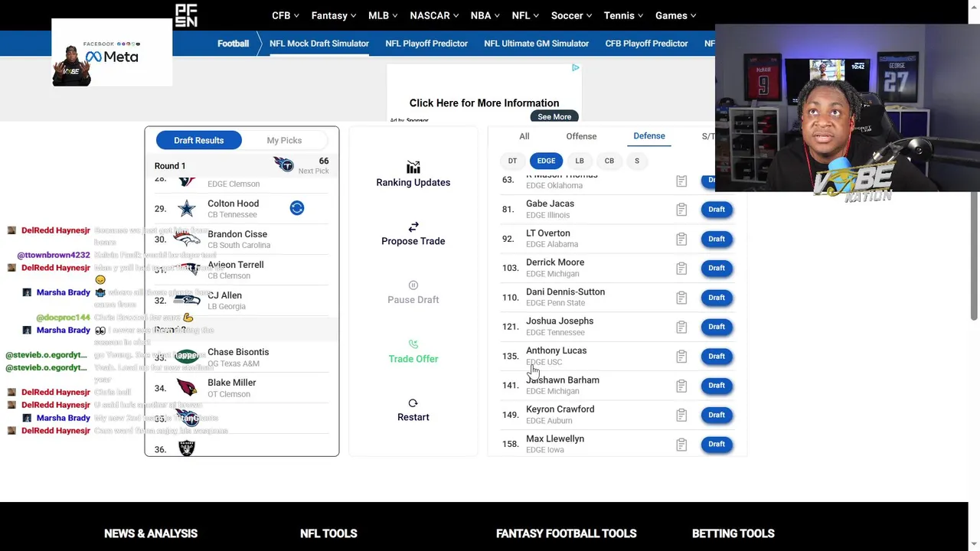Expand the Games dropdown menu
The image size is (980, 551).
point(676,15)
